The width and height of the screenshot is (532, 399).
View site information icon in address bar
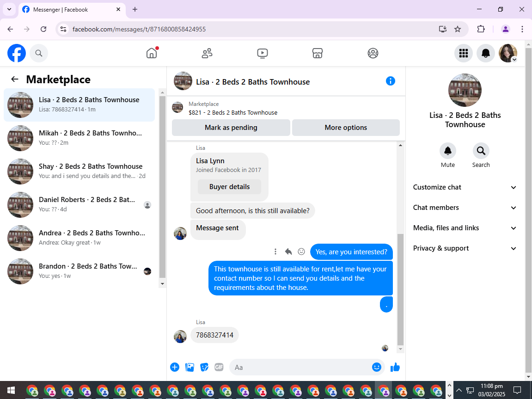click(63, 29)
